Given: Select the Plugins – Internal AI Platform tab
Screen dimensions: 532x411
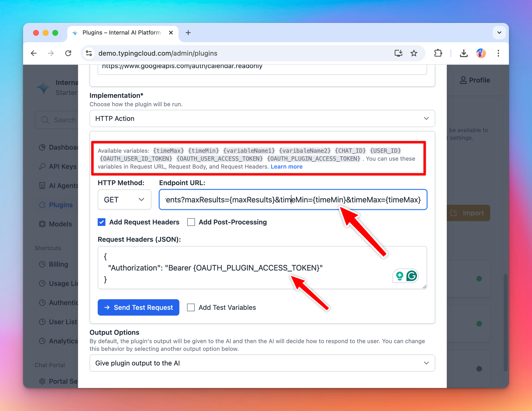Looking at the screenshot, I should (x=121, y=33).
